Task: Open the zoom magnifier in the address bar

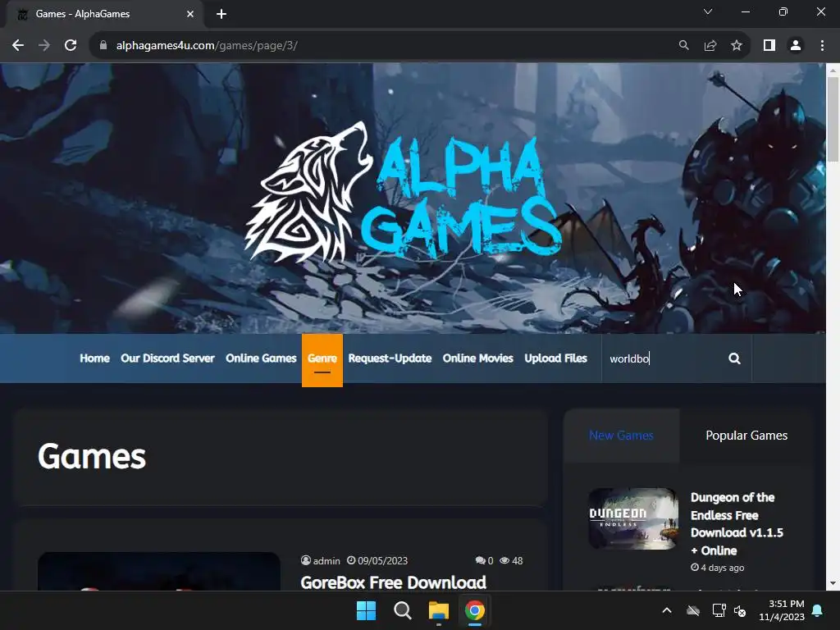Action: point(683,46)
